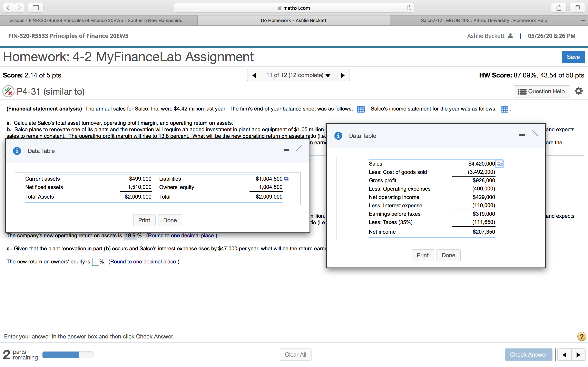Viewport: 588px width, 367px height.
Task: Open the Question Help menu
Action: pos(541,92)
